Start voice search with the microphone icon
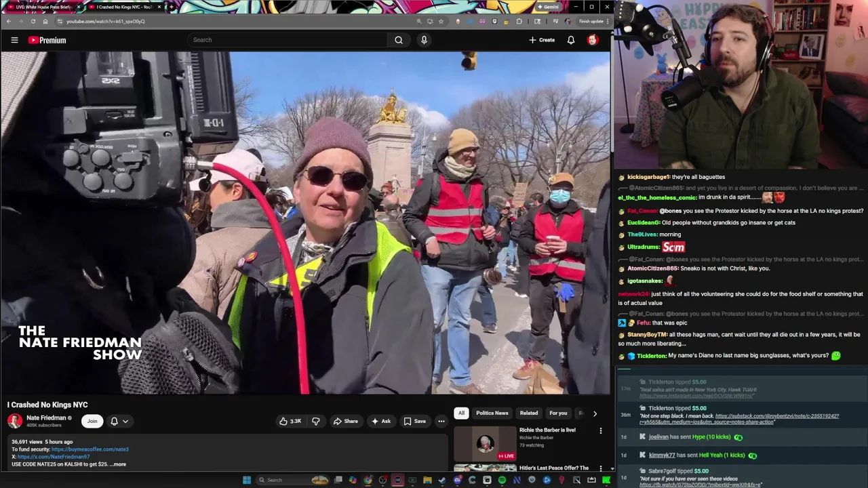Image resolution: width=868 pixels, height=488 pixels. [x=424, y=40]
